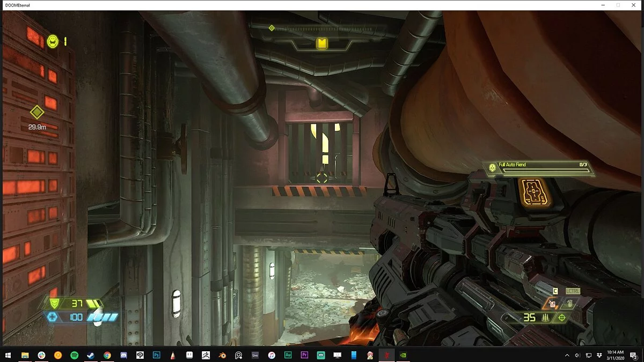Click the yellow marker on the compass bar
The width and height of the screenshot is (644, 362).
322,43
